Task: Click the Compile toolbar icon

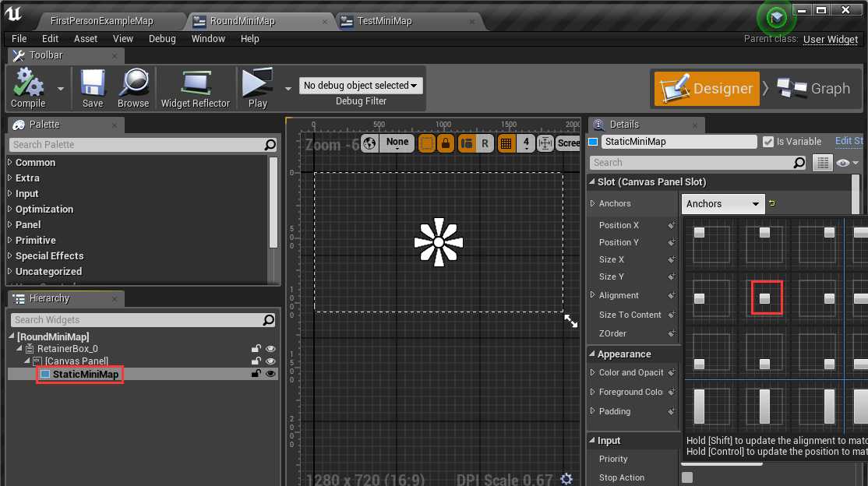Action: 28,87
